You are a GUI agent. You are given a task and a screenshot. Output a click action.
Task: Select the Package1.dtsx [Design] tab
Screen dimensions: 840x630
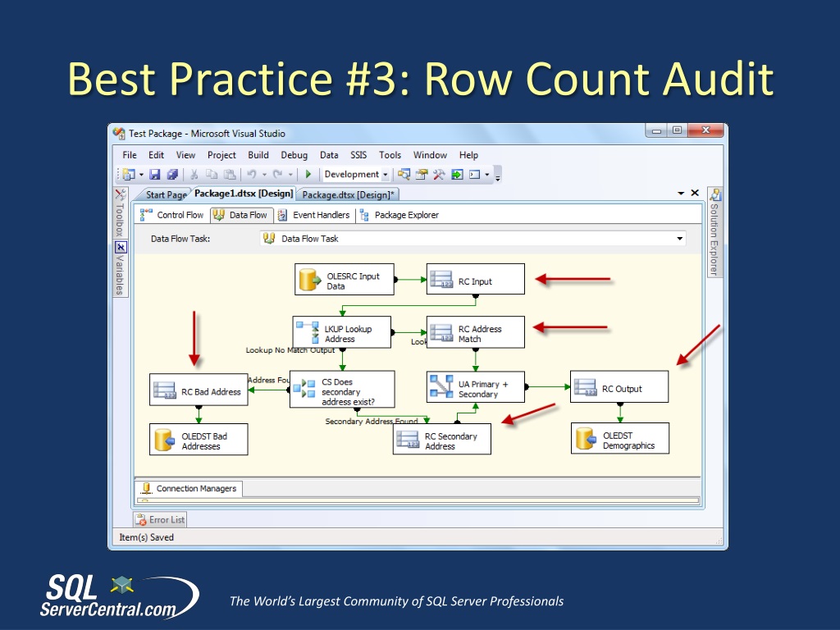click(244, 194)
